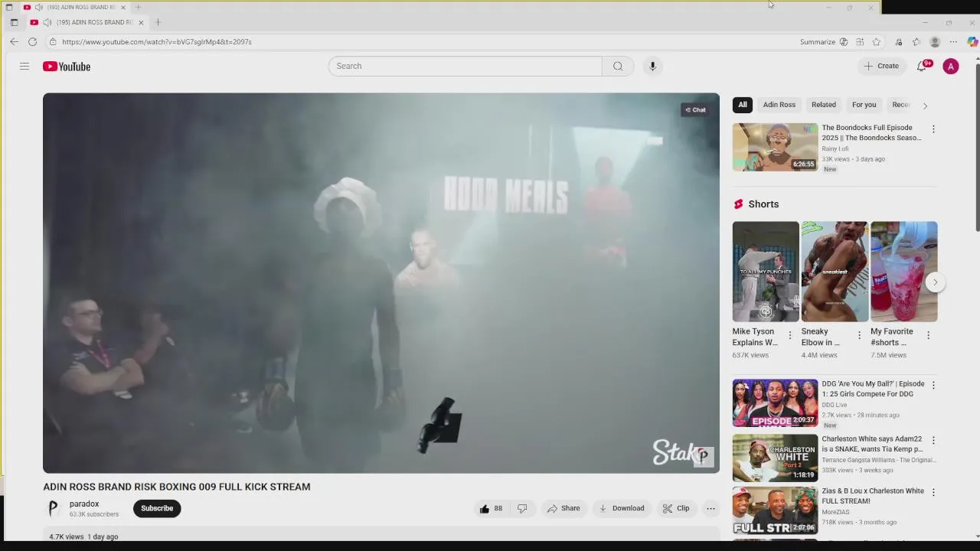Image resolution: width=980 pixels, height=551 pixels.
Task: Select the Adin Ross filter chip
Action: [x=779, y=105]
